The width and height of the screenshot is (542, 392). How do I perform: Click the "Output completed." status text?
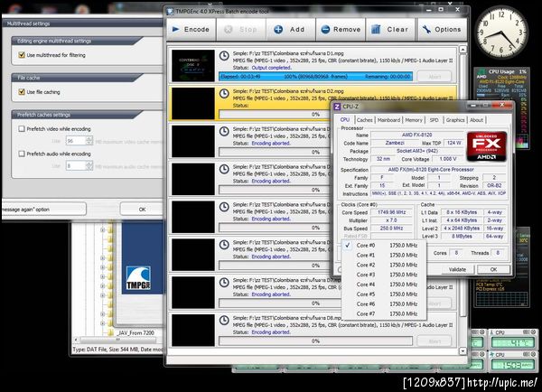271,68
